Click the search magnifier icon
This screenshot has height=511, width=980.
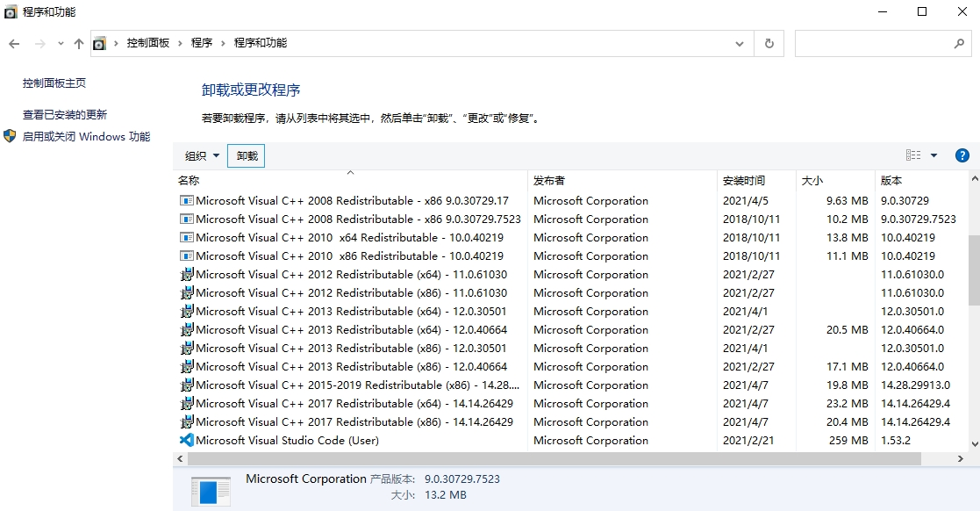[x=959, y=44]
